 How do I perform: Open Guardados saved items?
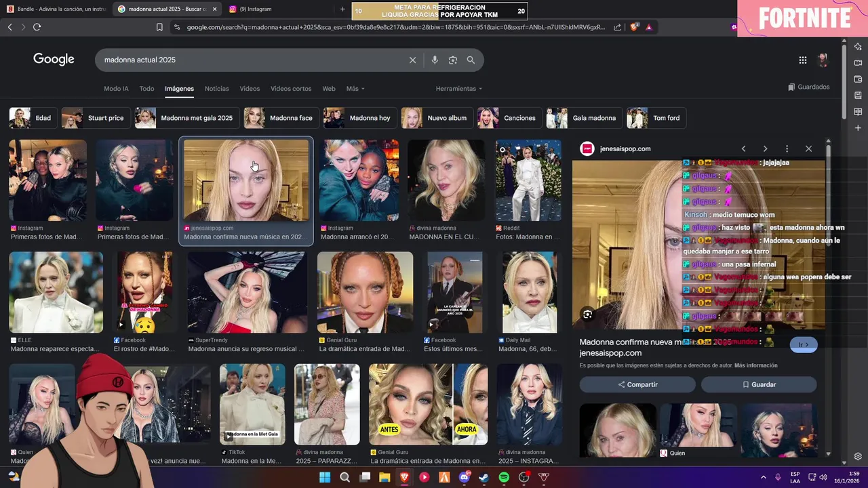[x=809, y=87]
